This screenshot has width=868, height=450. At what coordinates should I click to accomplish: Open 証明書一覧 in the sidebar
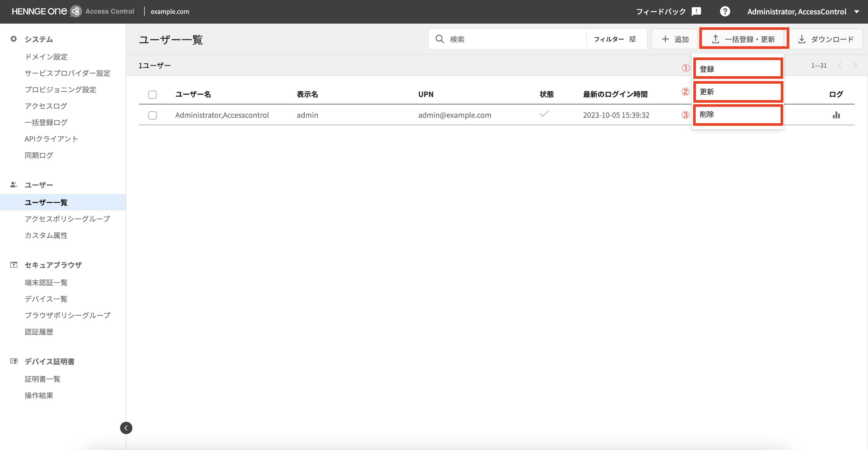43,379
